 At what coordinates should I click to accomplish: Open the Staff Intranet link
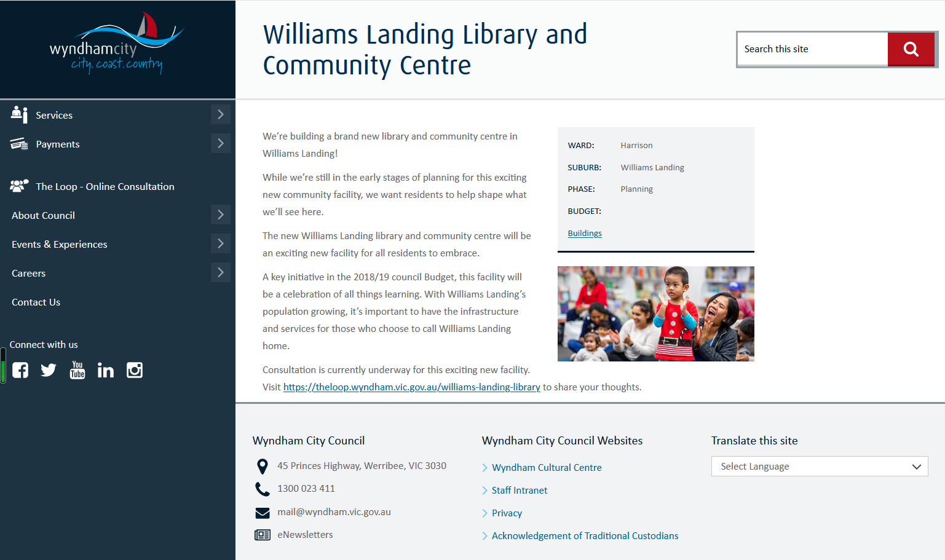tap(520, 490)
